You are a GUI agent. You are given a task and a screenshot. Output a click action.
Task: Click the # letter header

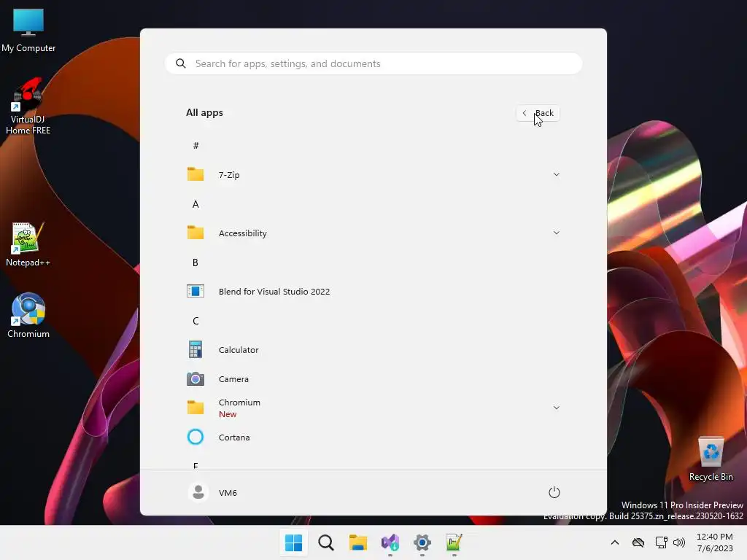(196, 145)
